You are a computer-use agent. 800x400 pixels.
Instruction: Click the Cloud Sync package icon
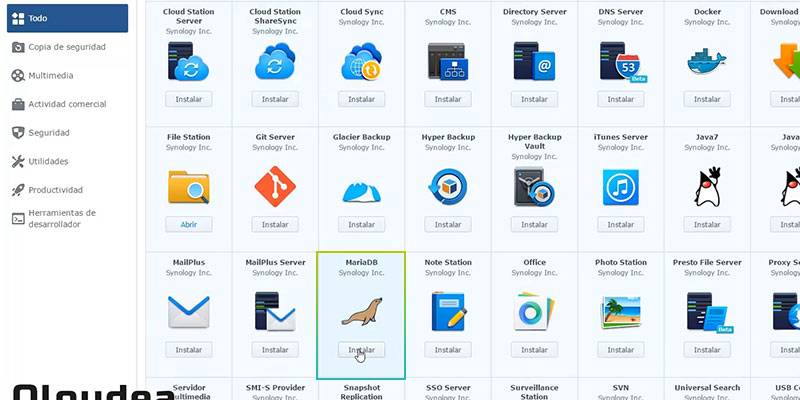(361, 62)
